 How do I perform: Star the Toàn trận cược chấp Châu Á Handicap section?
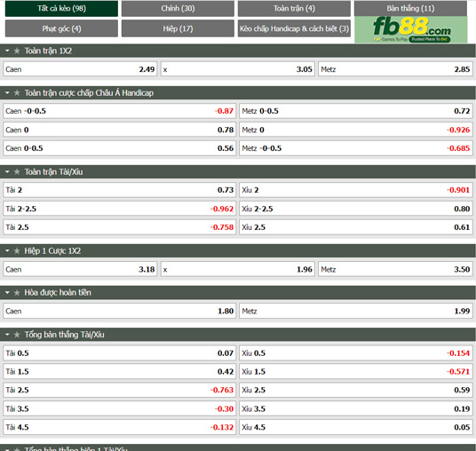pos(17,93)
